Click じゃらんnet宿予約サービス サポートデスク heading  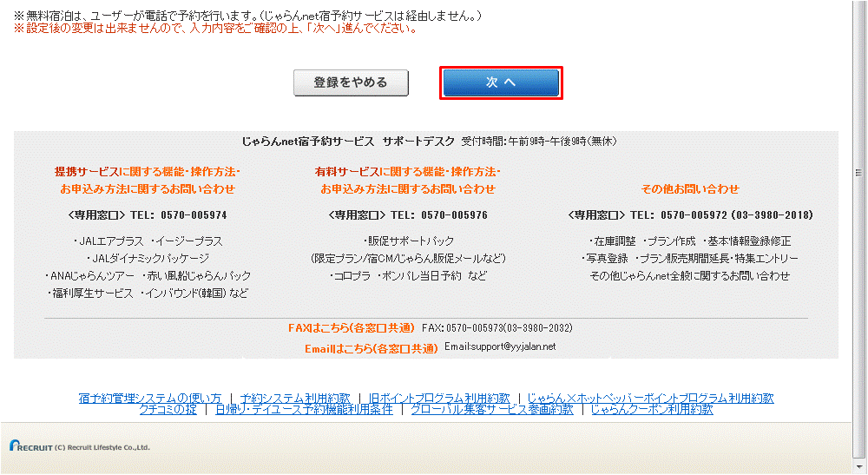point(348,142)
